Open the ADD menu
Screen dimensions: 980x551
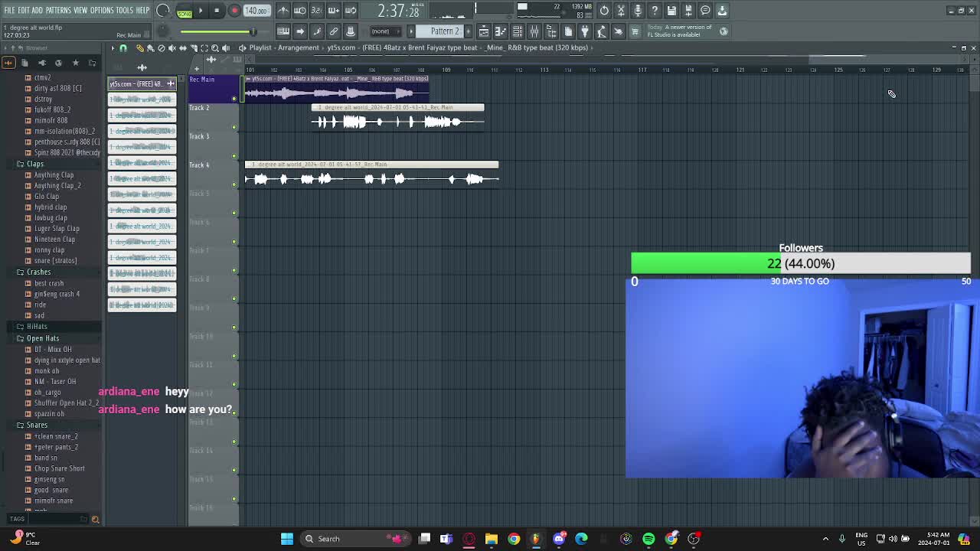click(x=38, y=10)
